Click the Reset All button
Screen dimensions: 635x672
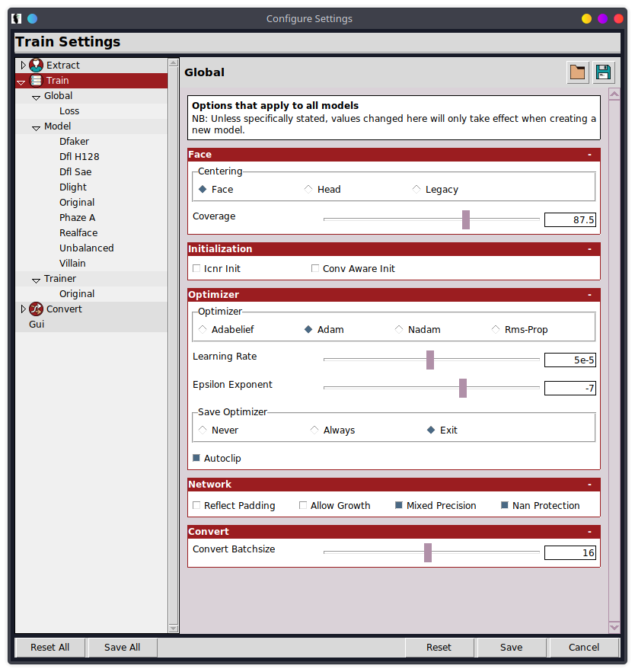coord(50,648)
